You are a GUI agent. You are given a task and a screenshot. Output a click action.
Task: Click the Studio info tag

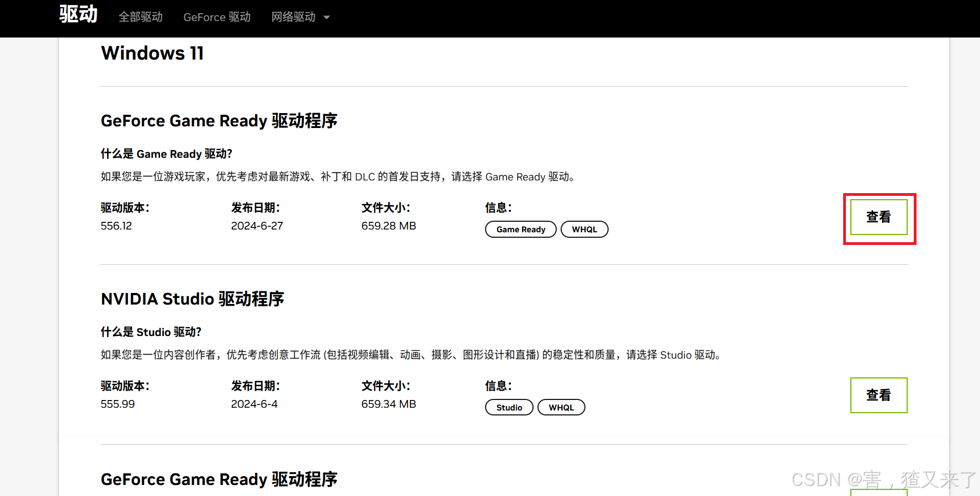point(509,408)
